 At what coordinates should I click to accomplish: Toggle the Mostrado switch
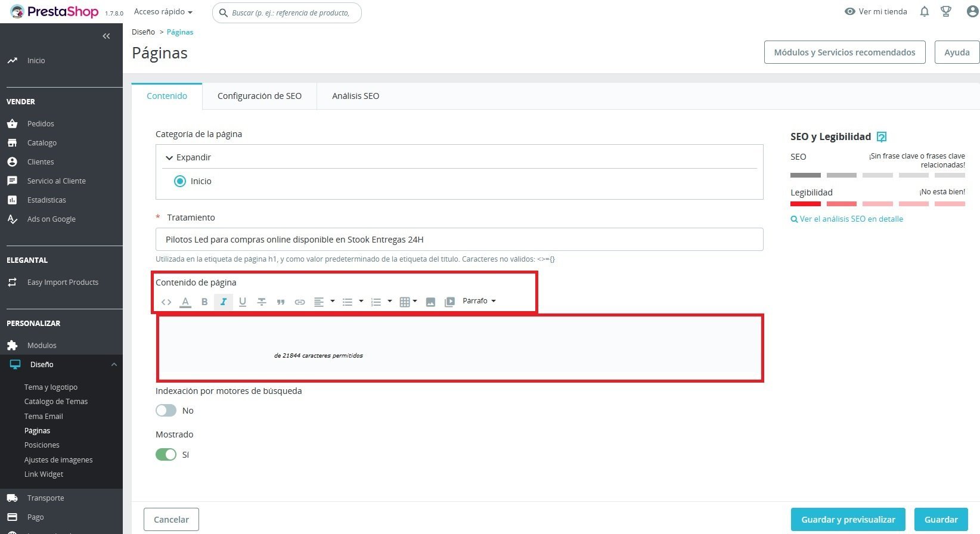click(x=166, y=455)
